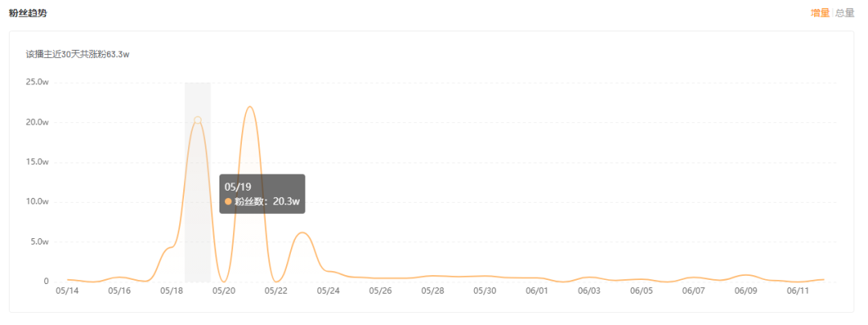
Task: Select the 05/30 x-axis label
Action: click(x=485, y=290)
